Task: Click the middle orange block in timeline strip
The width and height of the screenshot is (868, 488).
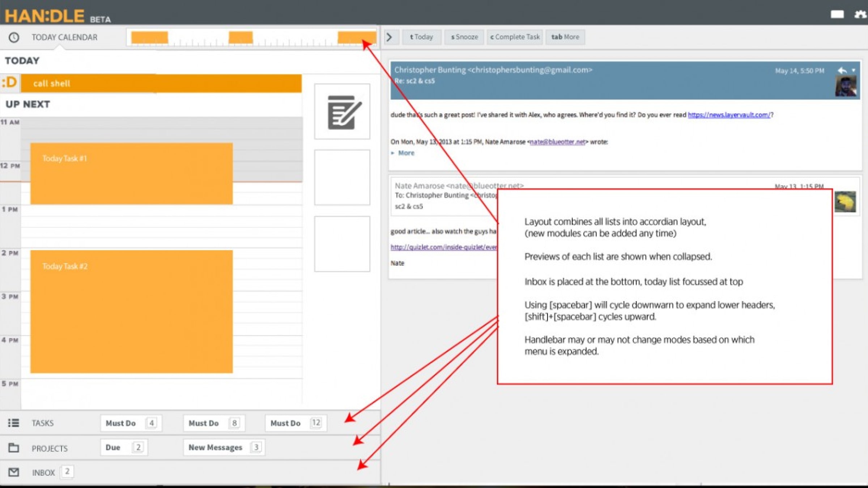Action: click(241, 38)
